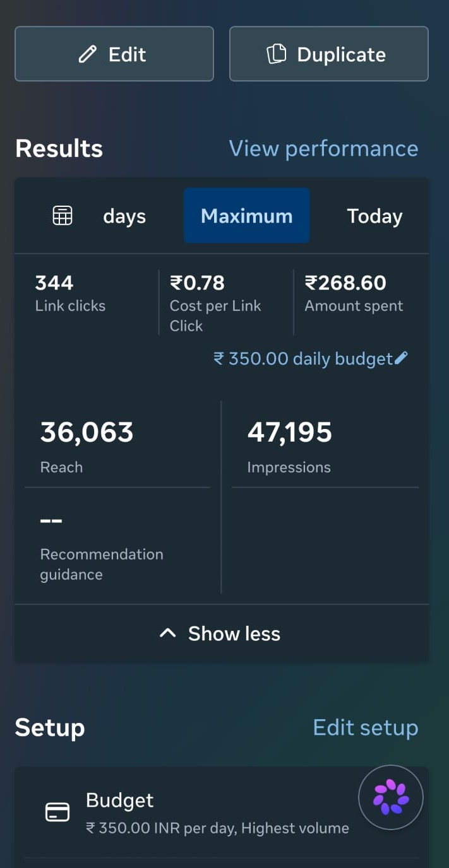
Task: Collapse results using the upward chevron
Action: 167,633
